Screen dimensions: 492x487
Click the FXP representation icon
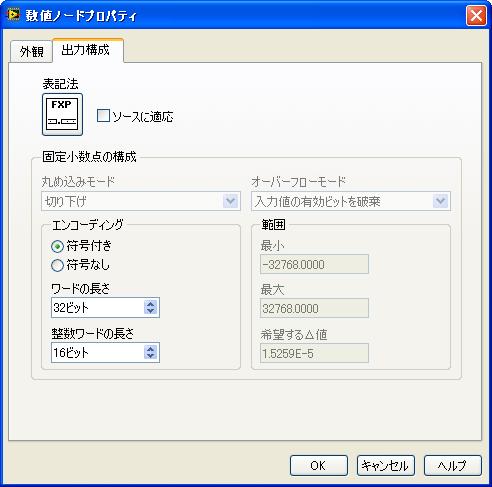pos(62,115)
